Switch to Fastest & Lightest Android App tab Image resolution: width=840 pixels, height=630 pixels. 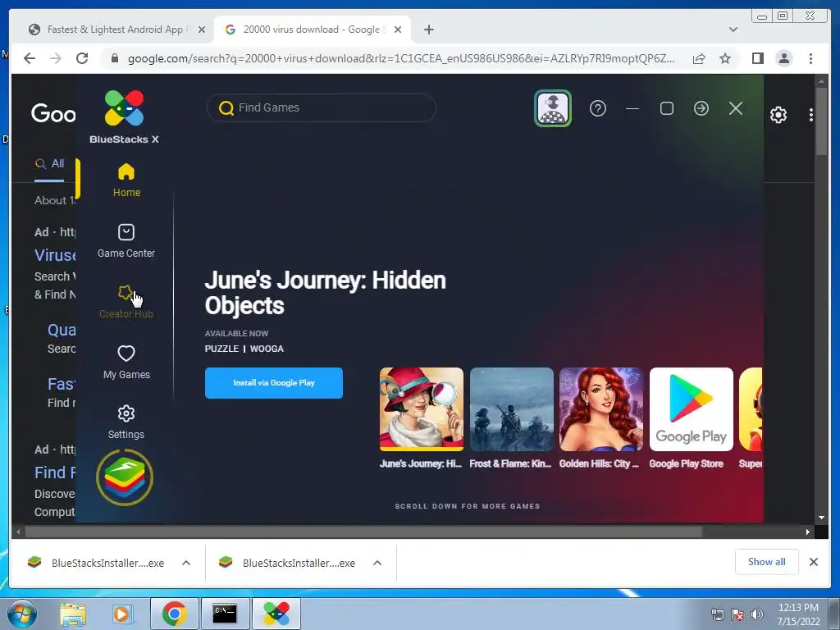(116, 30)
